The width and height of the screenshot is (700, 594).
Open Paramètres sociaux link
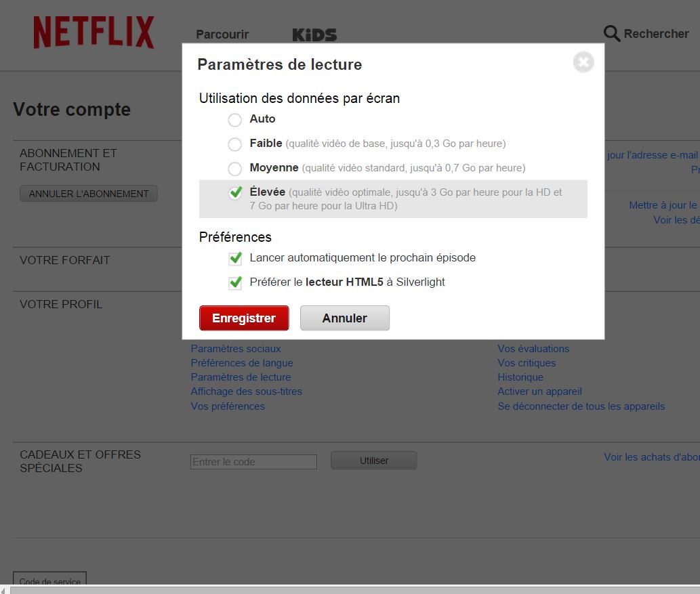coord(236,349)
